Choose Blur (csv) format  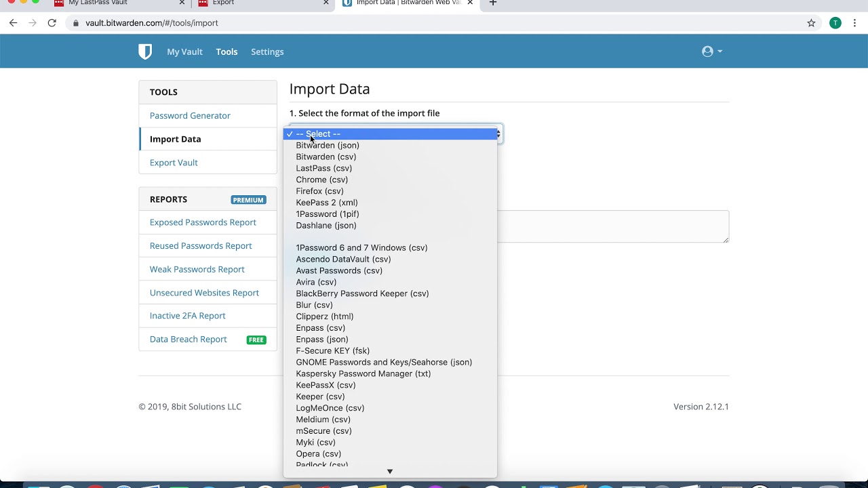(390, 305)
